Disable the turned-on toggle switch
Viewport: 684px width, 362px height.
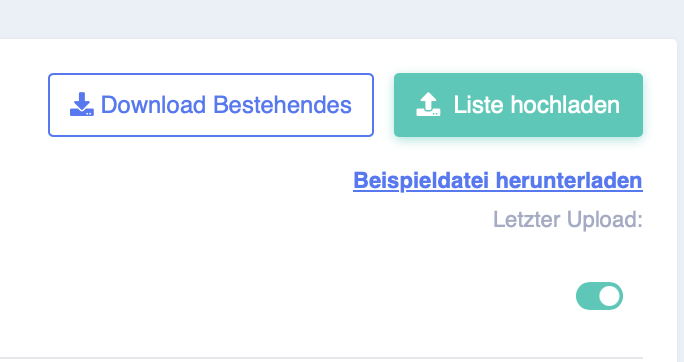(599, 296)
